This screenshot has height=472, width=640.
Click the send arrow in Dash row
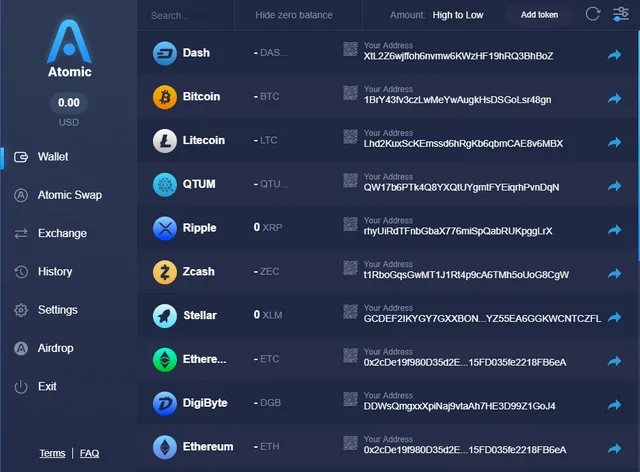[x=614, y=55]
